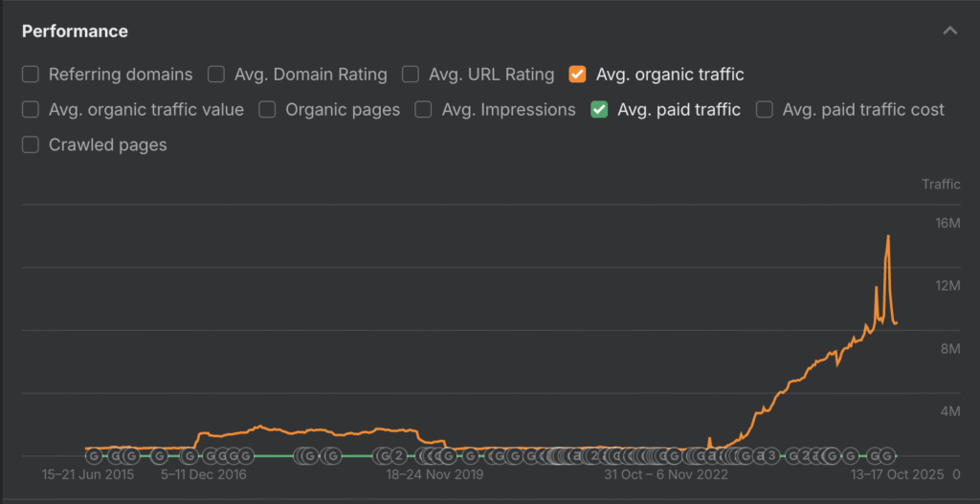This screenshot has height=504, width=980.
Task: Disable the green Avg. paid traffic checkbox
Action: pyautogui.click(x=599, y=110)
